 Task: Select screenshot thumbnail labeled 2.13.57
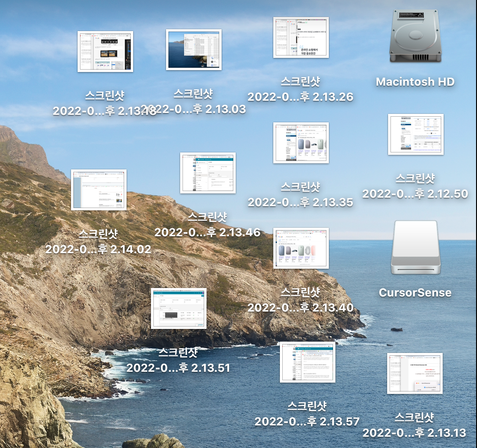[308, 362]
